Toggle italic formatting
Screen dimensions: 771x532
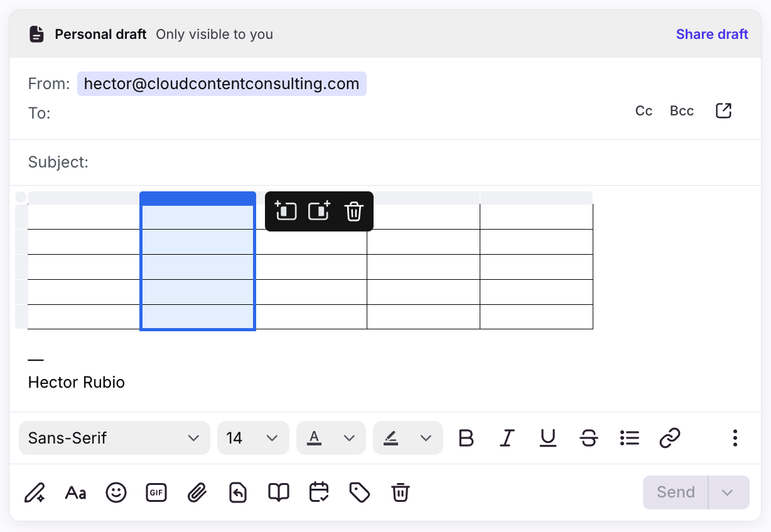click(x=507, y=438)
